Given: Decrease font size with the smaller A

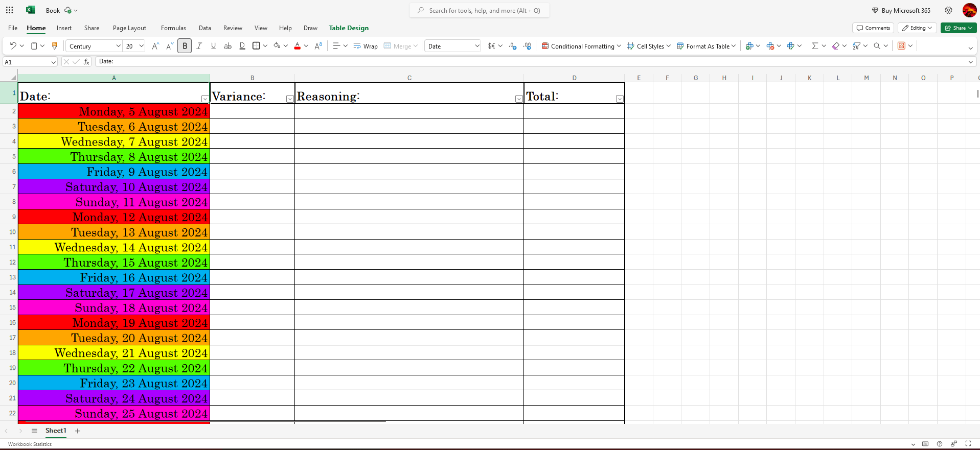Looking at the screenshot, I should (x=170, y=46).
